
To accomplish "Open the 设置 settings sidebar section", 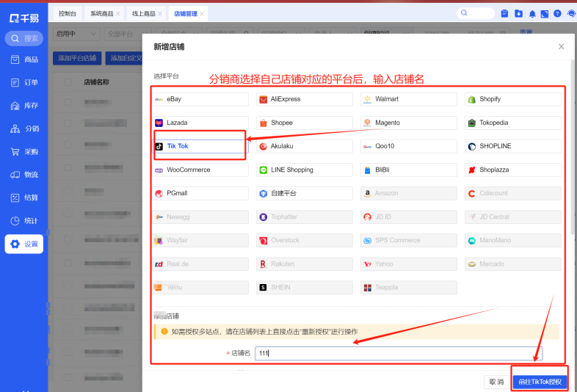I will click(24, 244).
